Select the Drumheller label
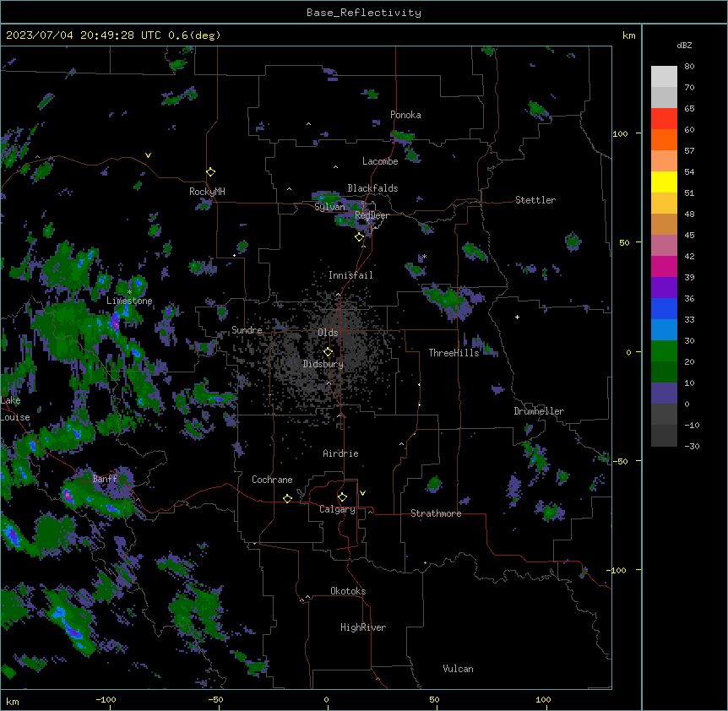Image resolution: width=728 pixels, height=711 pixels. pyautogui.click(x=539, y=411)
